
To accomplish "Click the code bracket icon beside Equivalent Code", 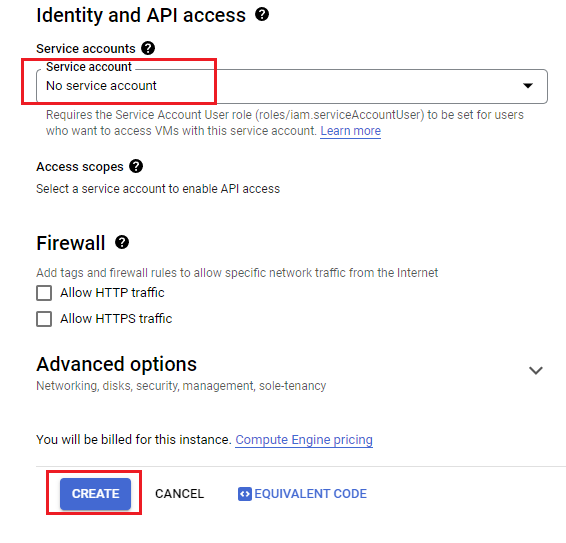I will coord(245,494).
